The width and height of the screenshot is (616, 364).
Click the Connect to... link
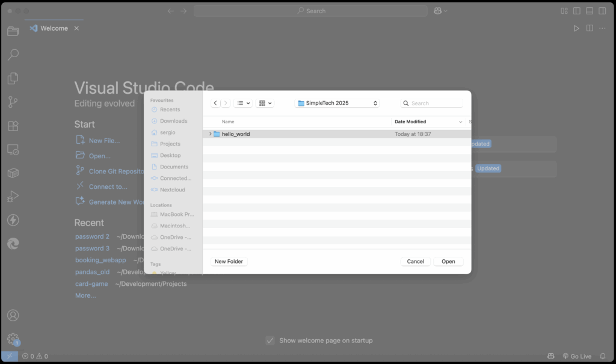[108, 187]
